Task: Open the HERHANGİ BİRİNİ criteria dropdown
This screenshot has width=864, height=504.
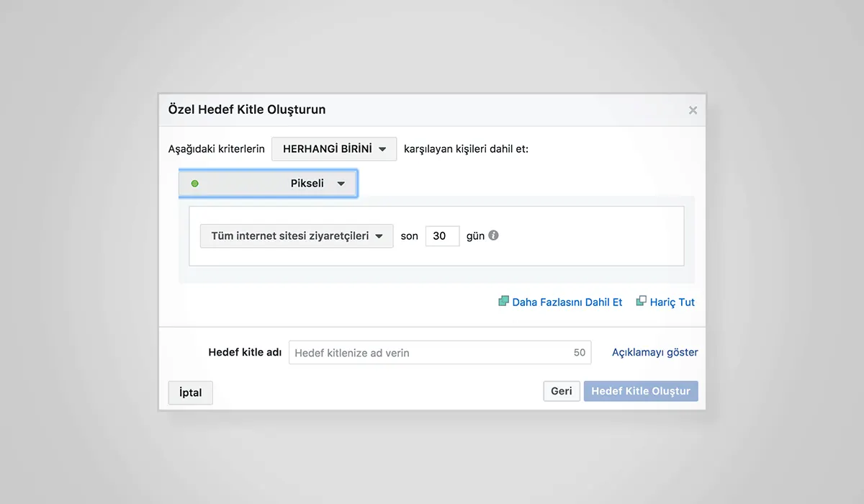Action: coord(334,149)
